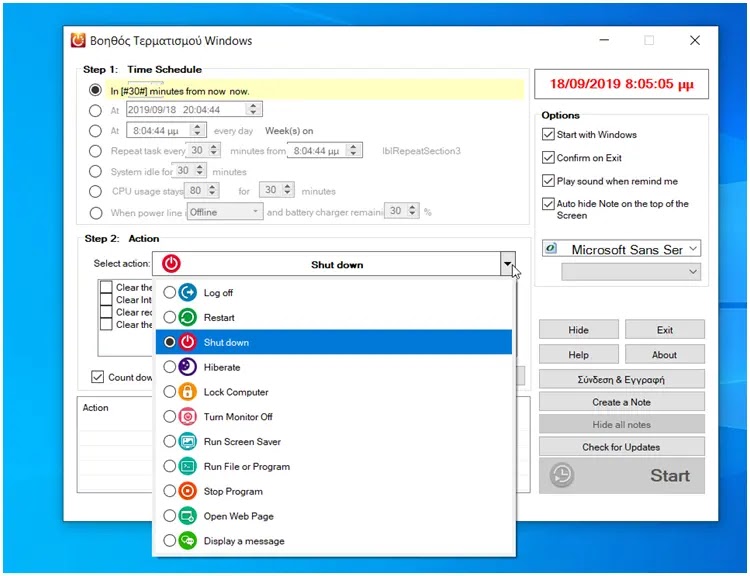
Task: Click the Open Web Page icon
Action: tap(188, 516)
